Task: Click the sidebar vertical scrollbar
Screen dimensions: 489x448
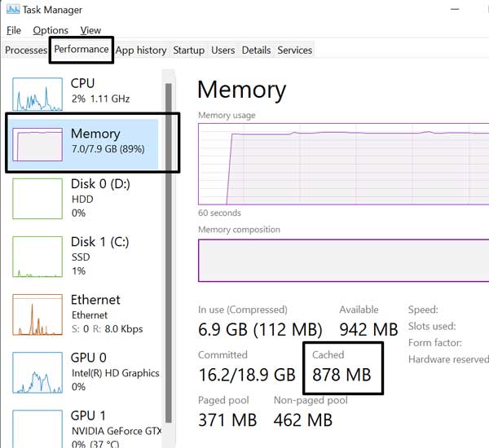Action: point(169,244)
